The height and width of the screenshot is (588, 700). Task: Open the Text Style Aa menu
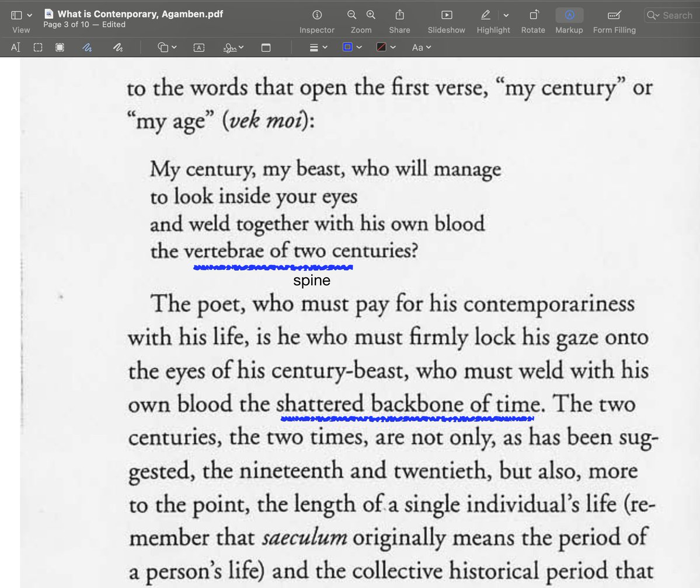pos(421,47)
